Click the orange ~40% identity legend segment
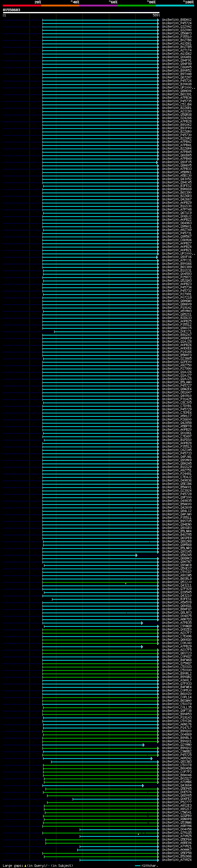Viewport: 197px width, 868px height. (x=60, y=6)
